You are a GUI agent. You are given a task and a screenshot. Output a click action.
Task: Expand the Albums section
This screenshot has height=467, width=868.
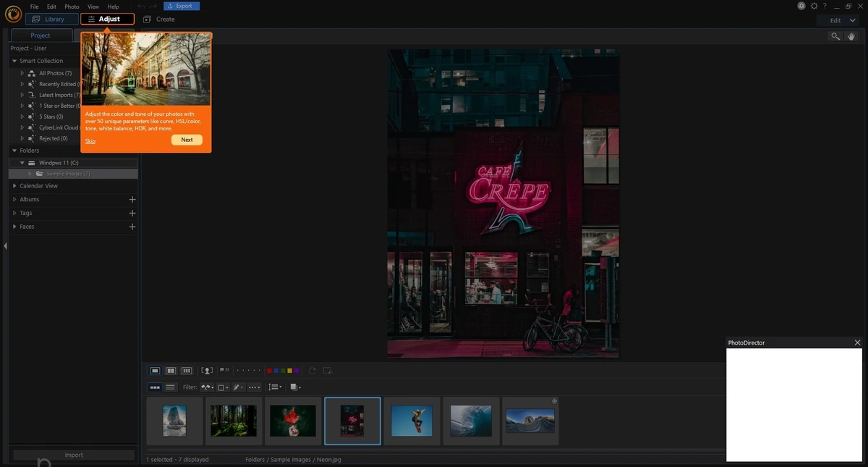[14, 199]
